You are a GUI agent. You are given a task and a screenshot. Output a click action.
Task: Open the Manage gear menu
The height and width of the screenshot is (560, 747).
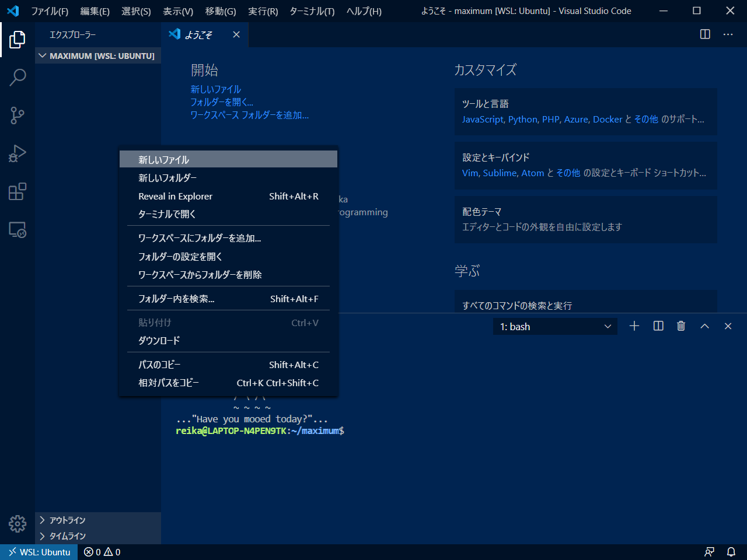[18, 524]
